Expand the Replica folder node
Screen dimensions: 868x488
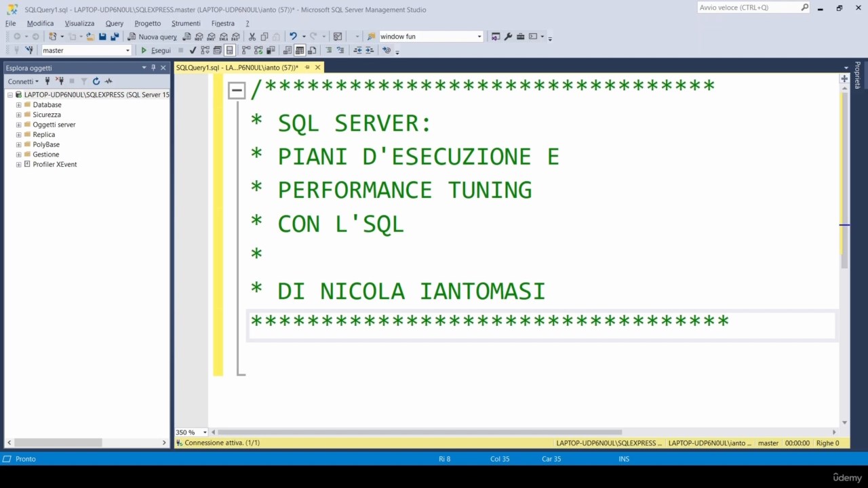19,135
